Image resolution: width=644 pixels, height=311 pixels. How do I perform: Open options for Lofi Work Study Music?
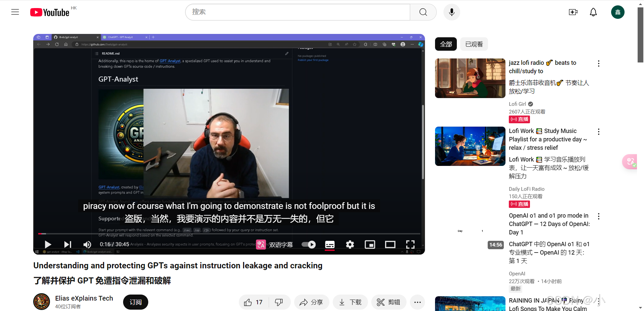pos(599,132)
